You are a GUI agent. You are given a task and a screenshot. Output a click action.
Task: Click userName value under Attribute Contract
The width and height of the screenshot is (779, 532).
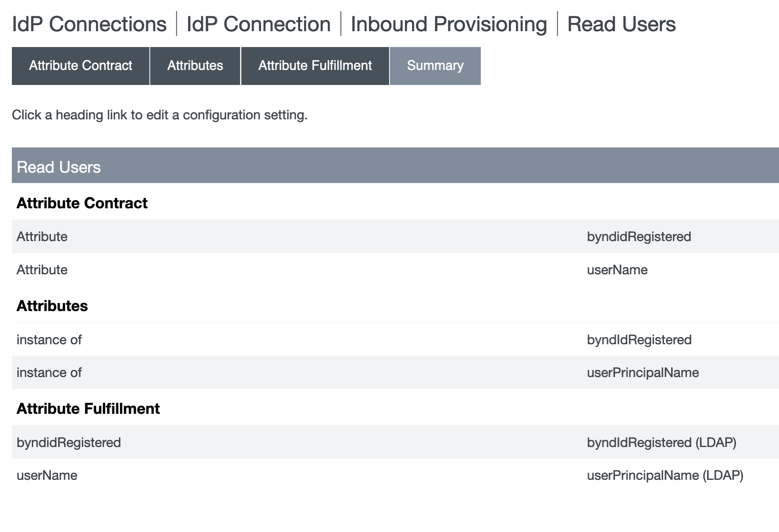(x=617, y=270)
